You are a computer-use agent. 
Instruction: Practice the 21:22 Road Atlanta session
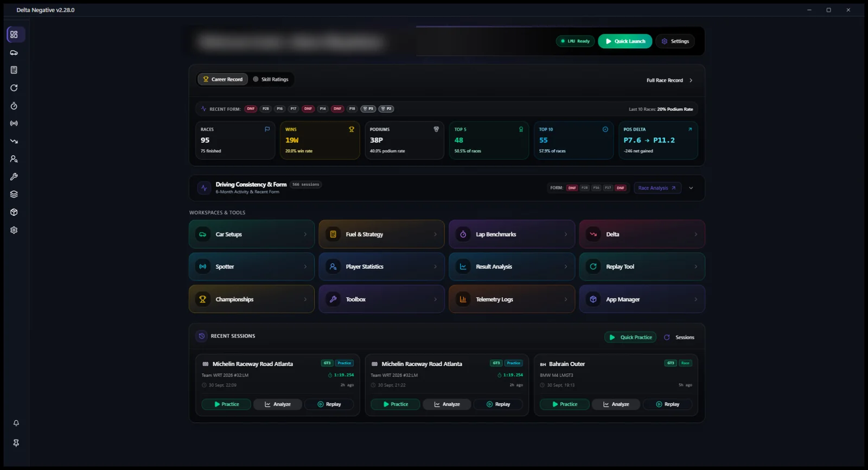(395, 404)
